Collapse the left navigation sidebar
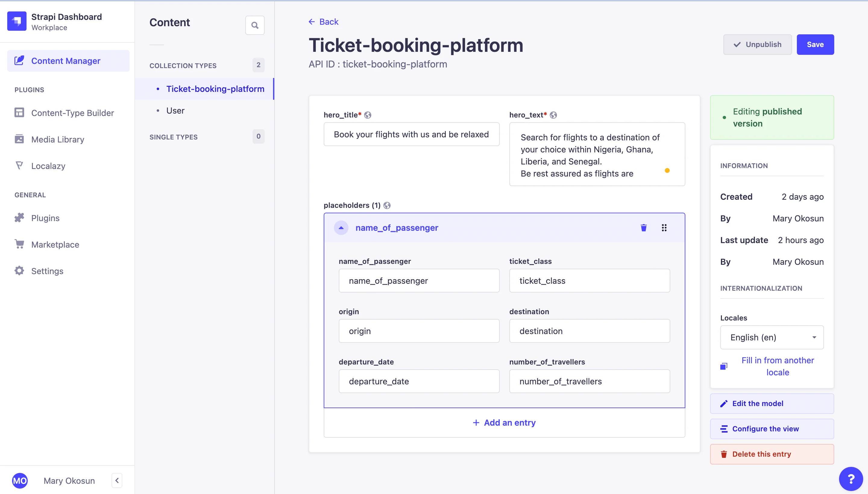The width and height of the screenshot is (868, 494). 117,480
